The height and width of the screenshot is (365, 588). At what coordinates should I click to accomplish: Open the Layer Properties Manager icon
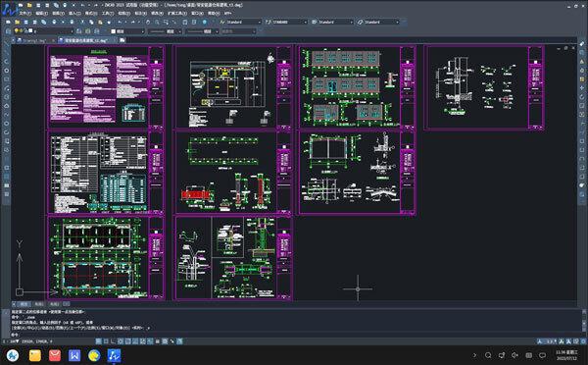pyautogui.click(x=8, y=31)
